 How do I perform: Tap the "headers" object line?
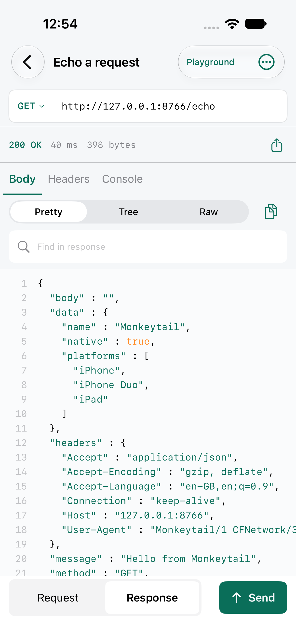[88, 443]
